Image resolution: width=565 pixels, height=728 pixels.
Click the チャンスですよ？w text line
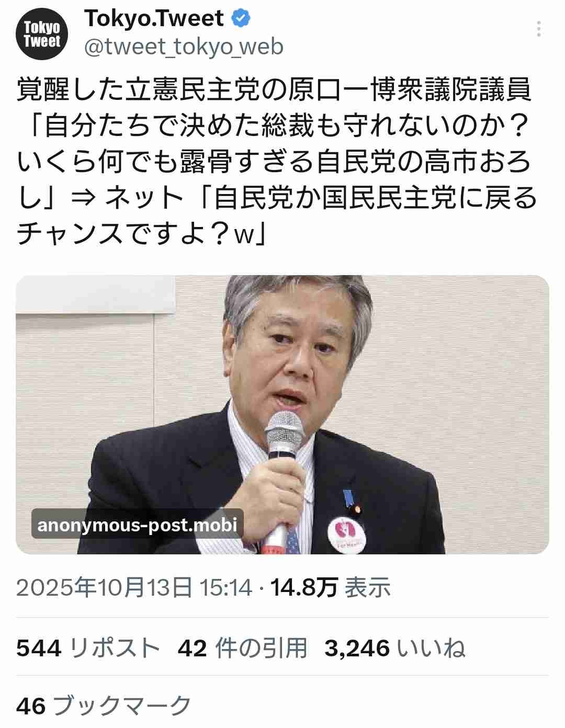point(142,233)
